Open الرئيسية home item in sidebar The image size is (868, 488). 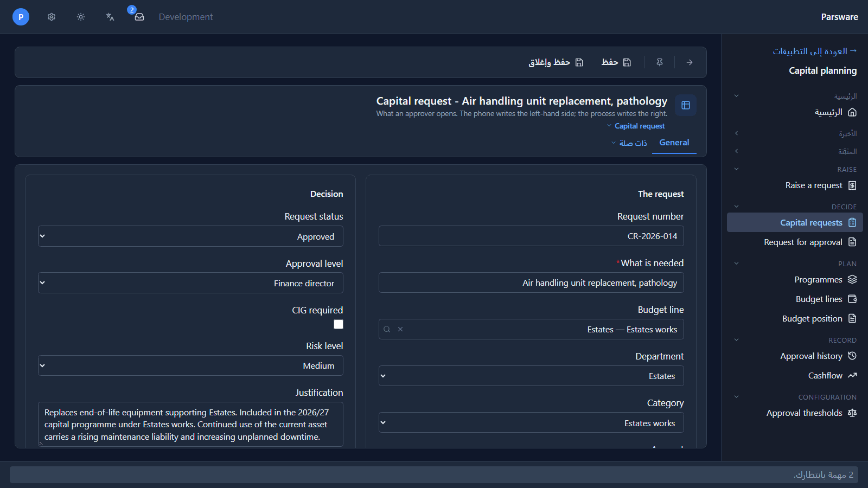click(795, 112)
